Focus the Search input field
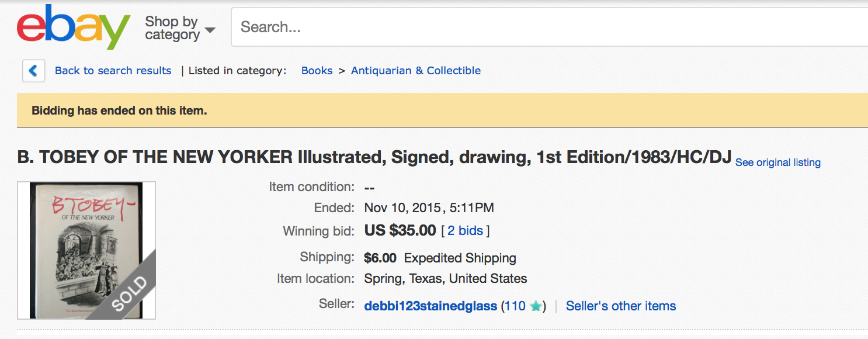 click(x=549, y=27)
